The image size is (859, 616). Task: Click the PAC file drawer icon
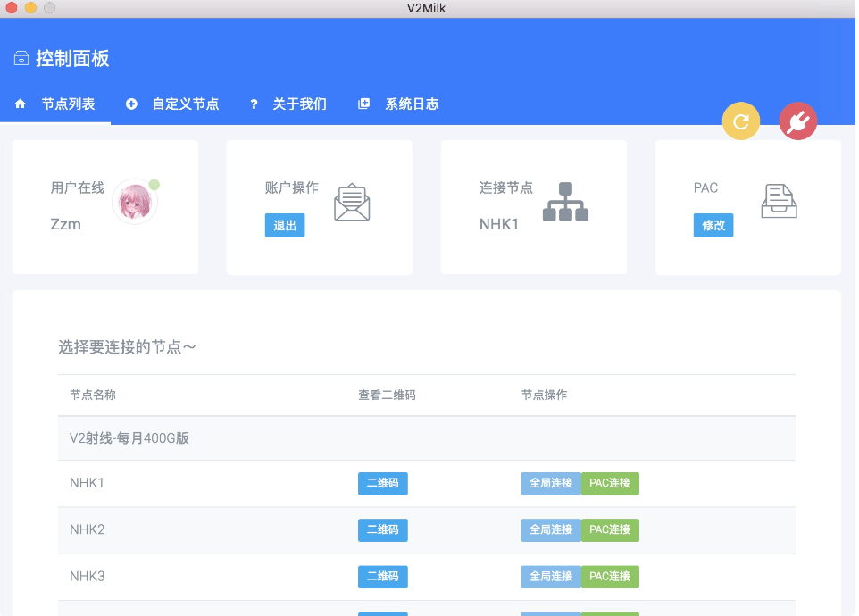[x=779, y=202]
